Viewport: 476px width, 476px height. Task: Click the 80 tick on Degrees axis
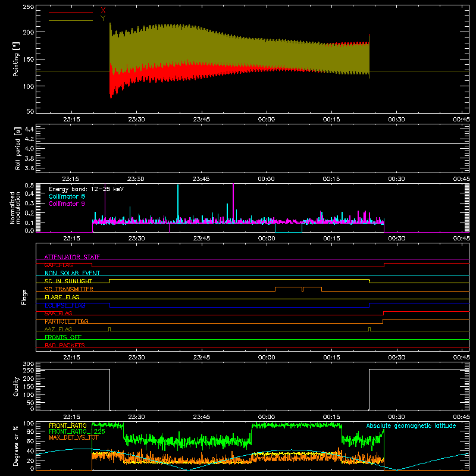30,431
